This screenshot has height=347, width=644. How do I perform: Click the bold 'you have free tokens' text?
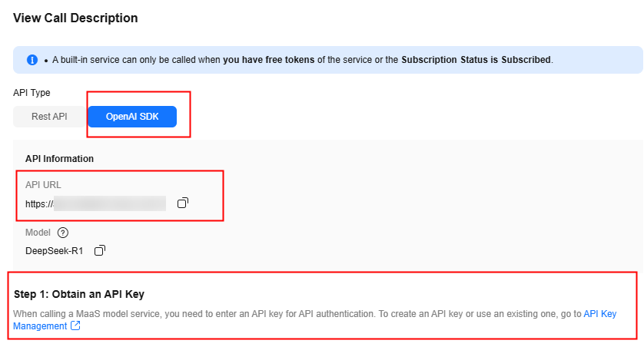click(269, 60)
